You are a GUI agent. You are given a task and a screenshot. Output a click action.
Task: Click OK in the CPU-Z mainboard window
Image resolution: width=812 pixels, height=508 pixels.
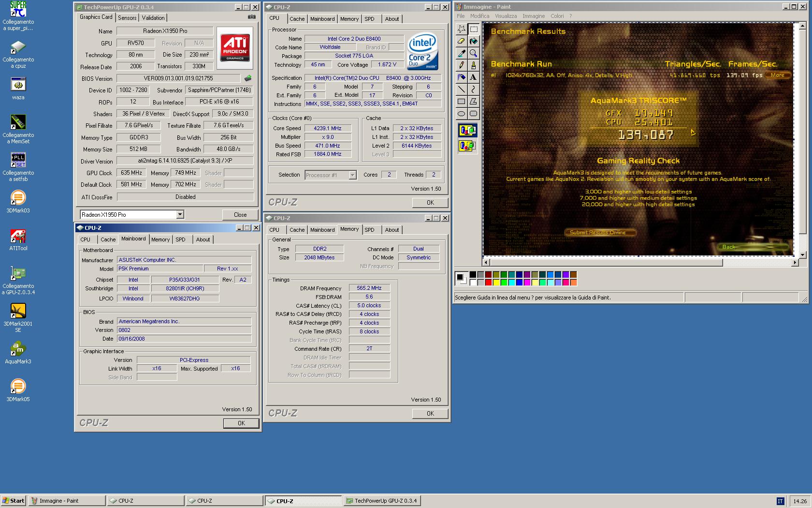click(x=241, y=423)
